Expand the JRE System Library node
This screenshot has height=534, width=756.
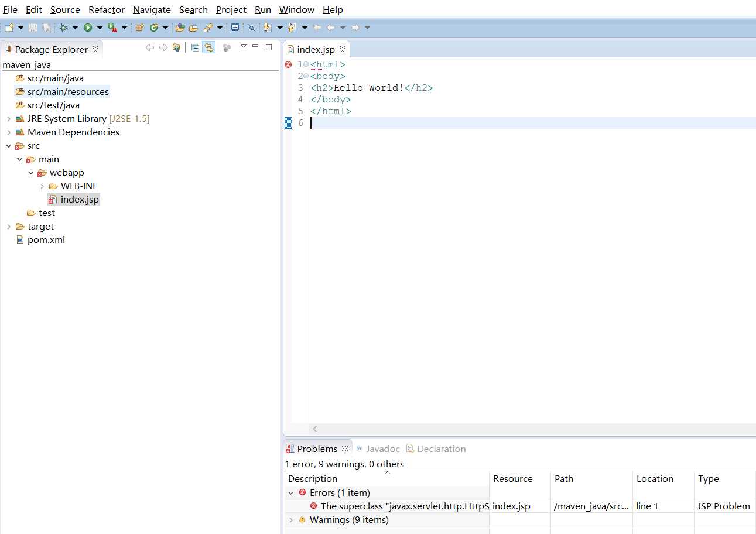(8, 119)
